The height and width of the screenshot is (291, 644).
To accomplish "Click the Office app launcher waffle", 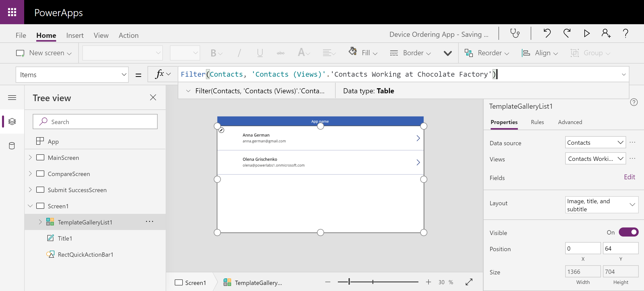I will [12, 12].
